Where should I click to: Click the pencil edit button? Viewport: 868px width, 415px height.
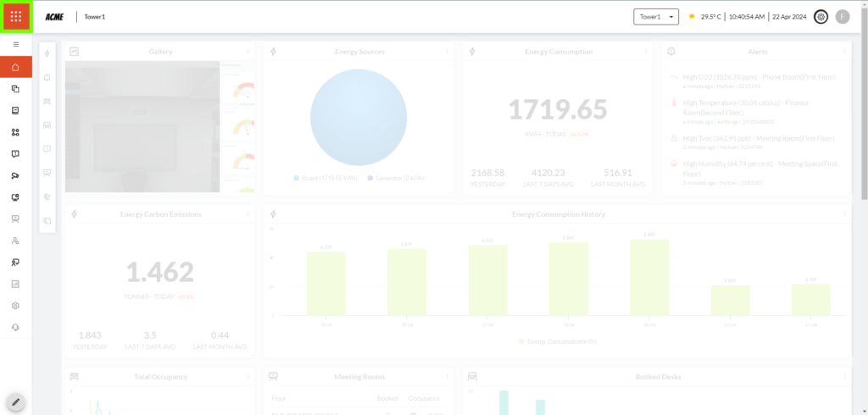coord(15,401)
